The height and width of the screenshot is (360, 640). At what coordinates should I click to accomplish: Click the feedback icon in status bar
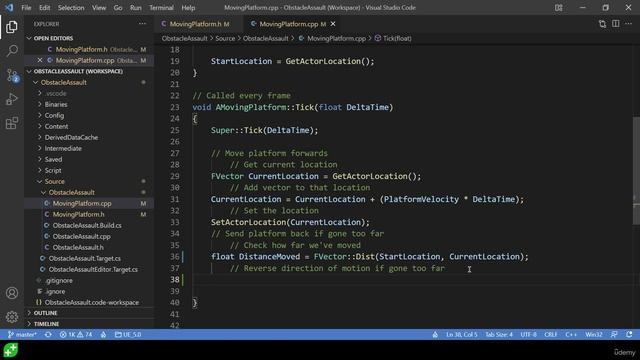coord(614,335)
